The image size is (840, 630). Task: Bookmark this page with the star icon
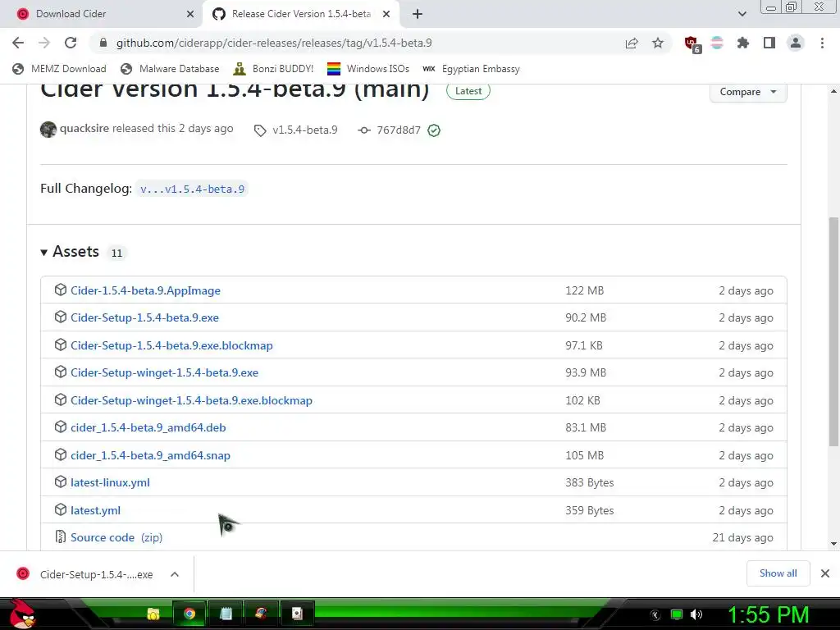pos(658,43)
